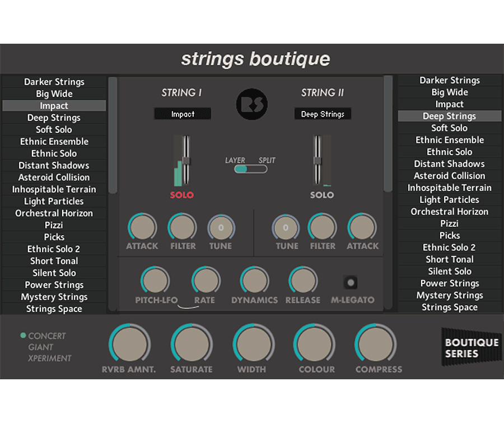Choose Picks in left list
Screen dimensions: 504x423
(x=54, y=237)
